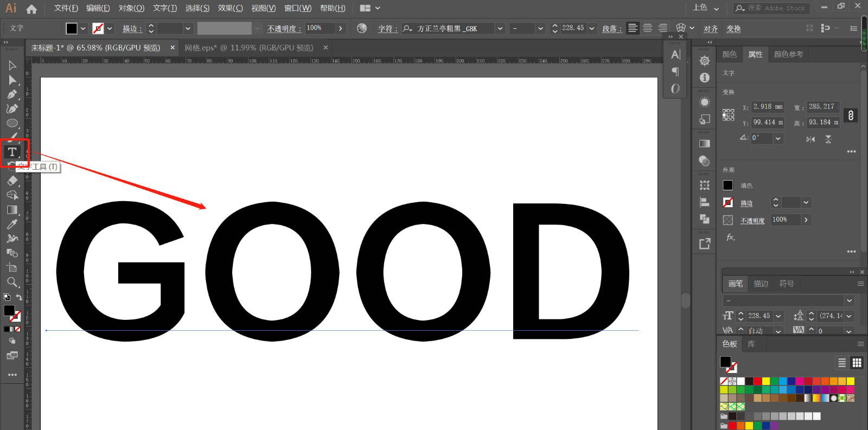Toggle constrain width and height proportions
This screenshot has height=430, width=868.
[850, 115]
